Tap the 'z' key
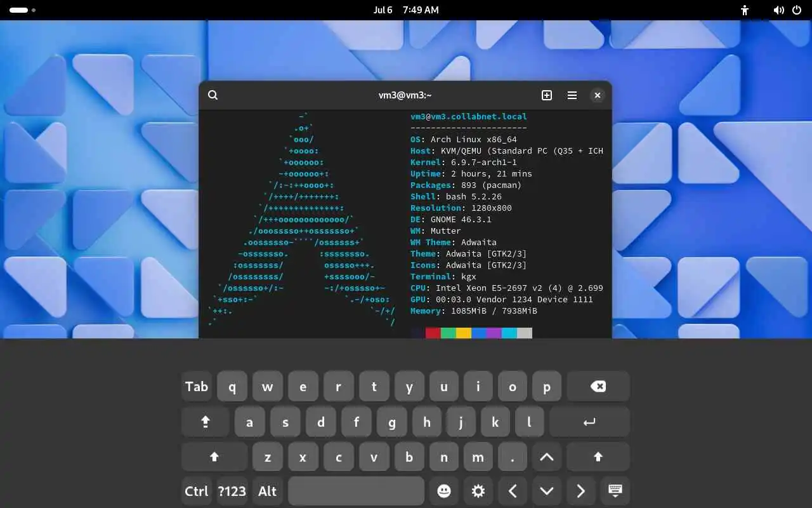This screenshot has width=812, height=508. (268, 457)
